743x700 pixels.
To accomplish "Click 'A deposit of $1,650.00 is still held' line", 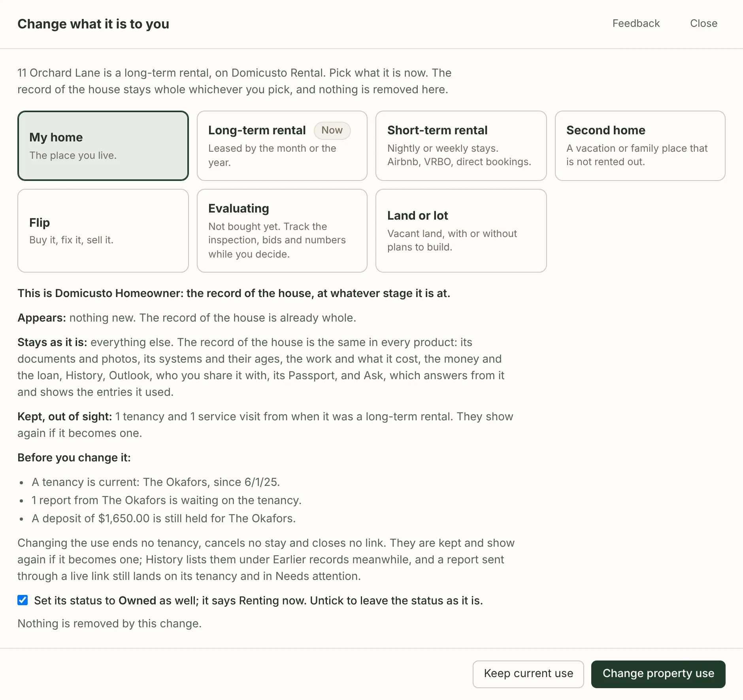I will 164,518.
